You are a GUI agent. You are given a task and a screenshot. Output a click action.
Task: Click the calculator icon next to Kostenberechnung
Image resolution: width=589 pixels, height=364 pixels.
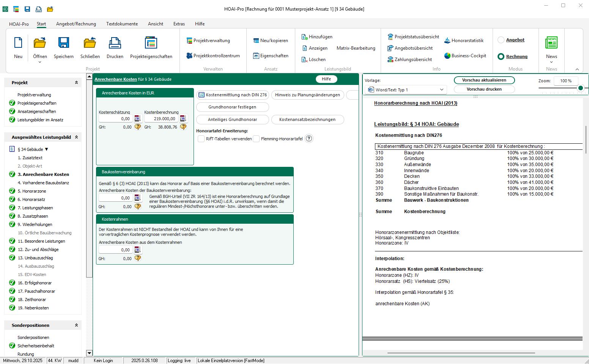pos(183,118)
